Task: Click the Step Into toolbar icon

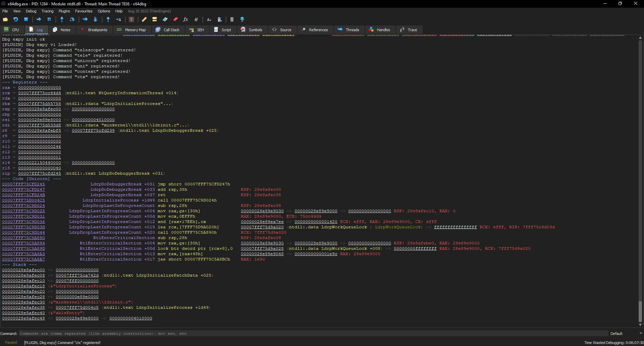Action: 62,19
